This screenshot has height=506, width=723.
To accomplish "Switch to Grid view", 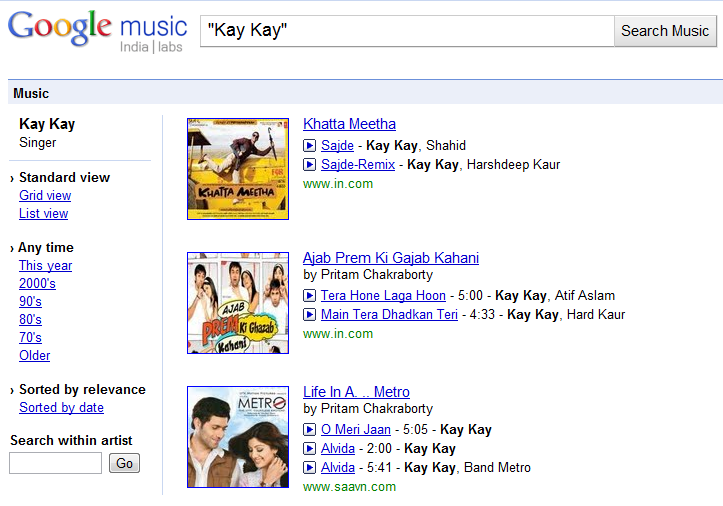I will [x=45, y=195].
